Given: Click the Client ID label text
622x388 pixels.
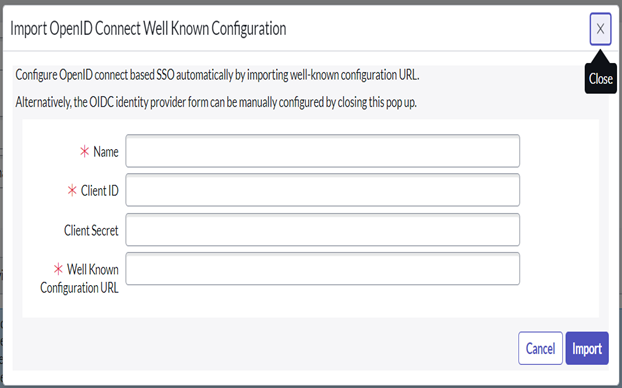Looking at the screenshot, I should [x=100, y=190].
